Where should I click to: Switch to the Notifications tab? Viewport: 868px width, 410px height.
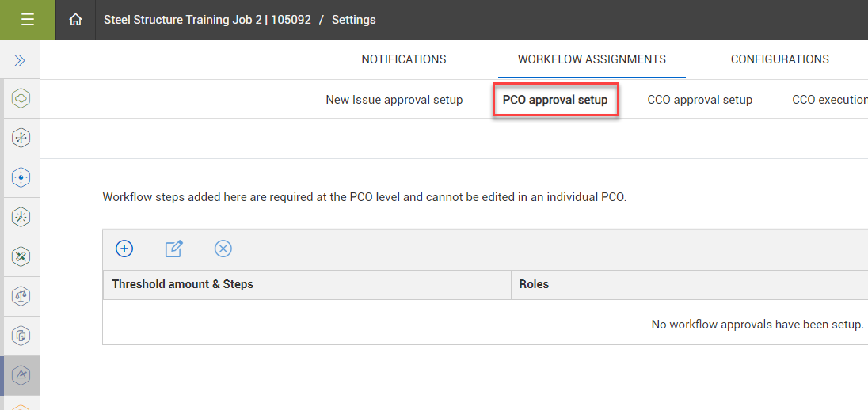coord(404,59)
